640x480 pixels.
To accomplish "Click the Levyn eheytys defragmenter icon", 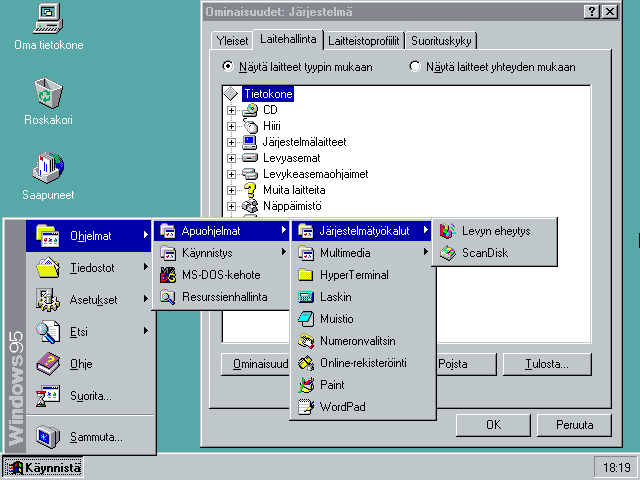I will point(447,231).
